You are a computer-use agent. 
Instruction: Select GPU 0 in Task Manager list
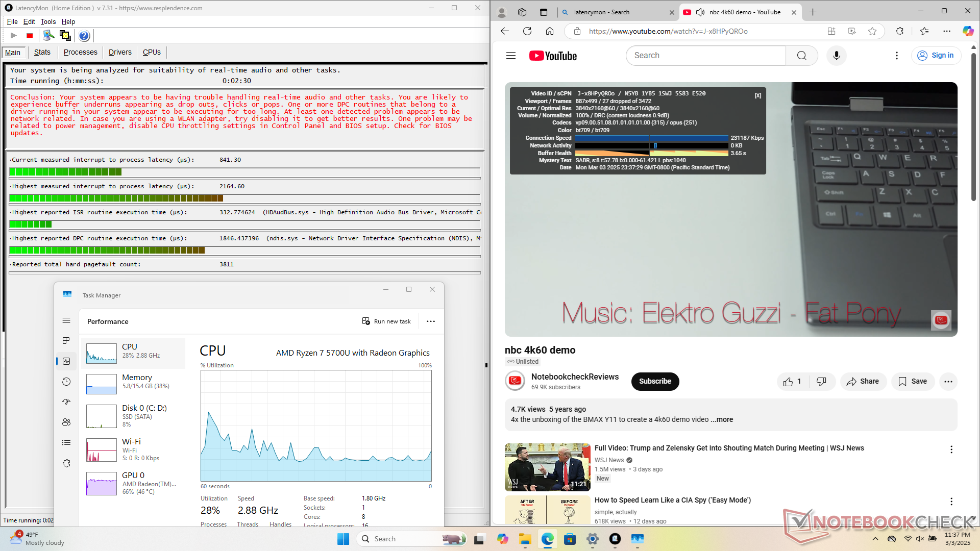pos(134,483)
